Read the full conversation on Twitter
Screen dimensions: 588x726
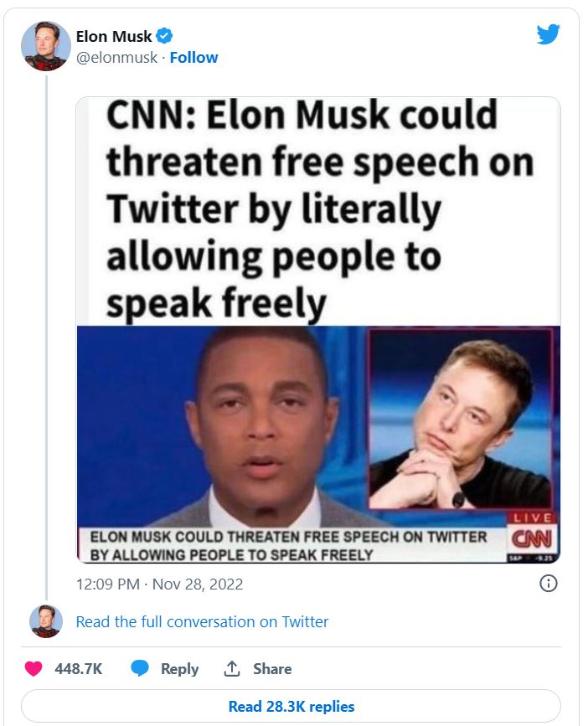click(x=202, y=621)
